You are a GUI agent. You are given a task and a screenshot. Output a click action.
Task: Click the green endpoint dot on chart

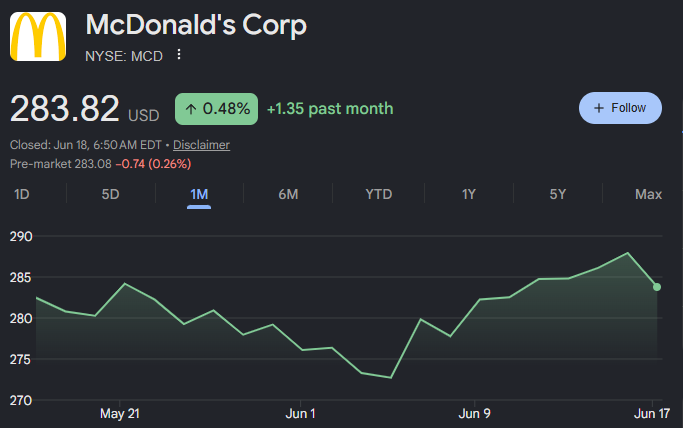657,287
